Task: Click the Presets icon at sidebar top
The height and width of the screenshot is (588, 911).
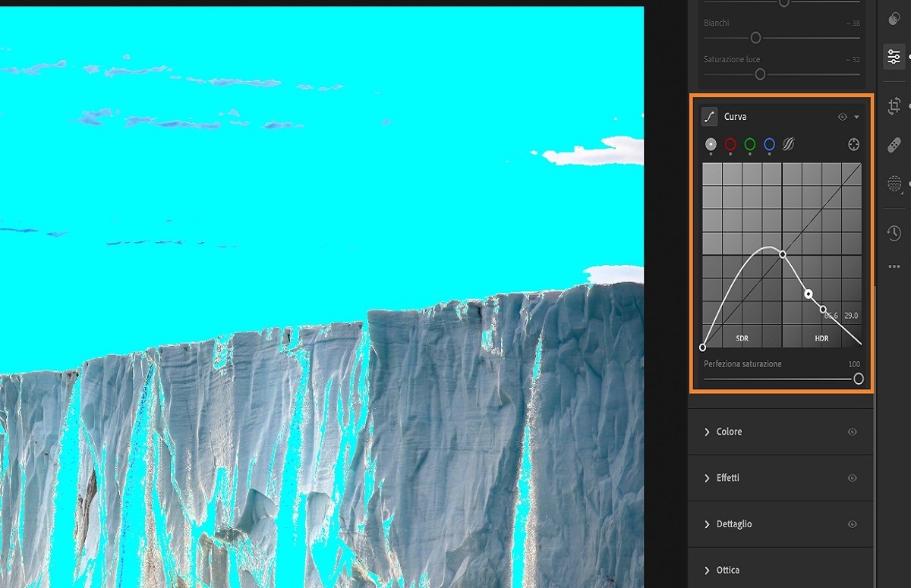Action: coord(894,17)
